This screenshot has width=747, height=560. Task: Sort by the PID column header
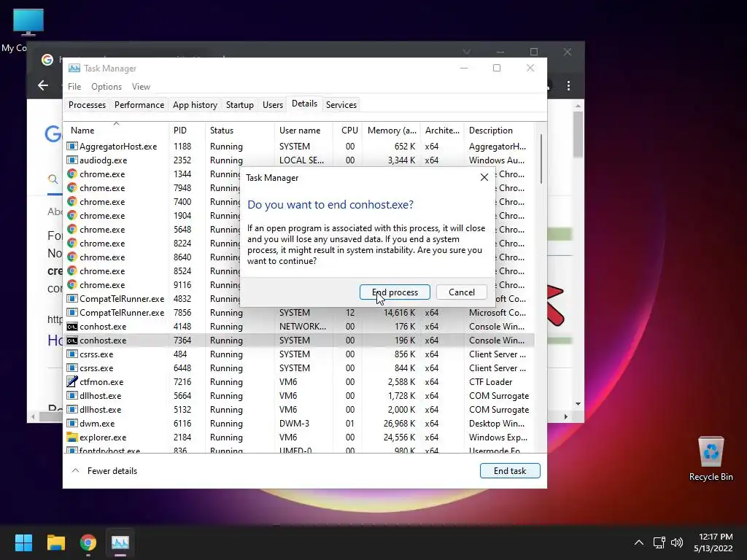click(x=187, y=130)
